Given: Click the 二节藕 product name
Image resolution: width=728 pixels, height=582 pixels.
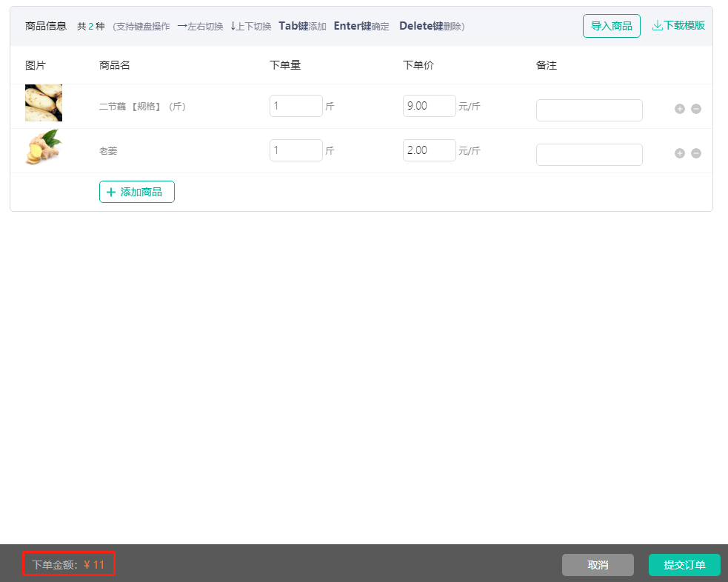Looking at the screenshot, I should pyautogui.click(x=142, y=107).
